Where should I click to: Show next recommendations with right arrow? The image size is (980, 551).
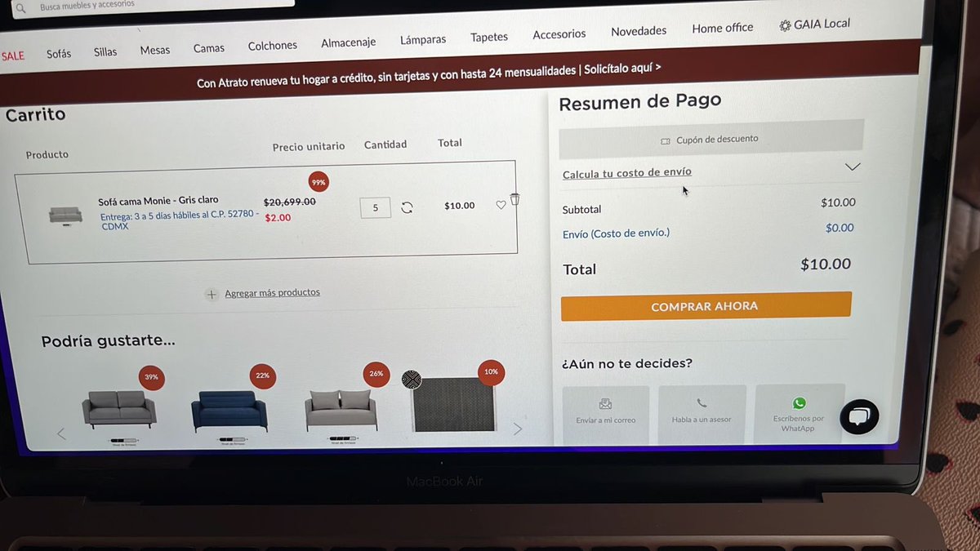tap(517, 429)
